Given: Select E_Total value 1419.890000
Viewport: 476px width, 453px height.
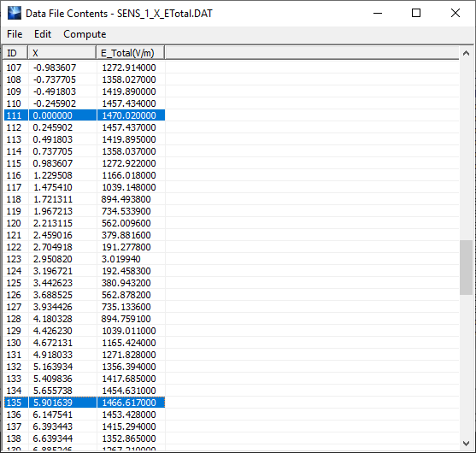Looking at the screenshot, I should click(129, 91).
